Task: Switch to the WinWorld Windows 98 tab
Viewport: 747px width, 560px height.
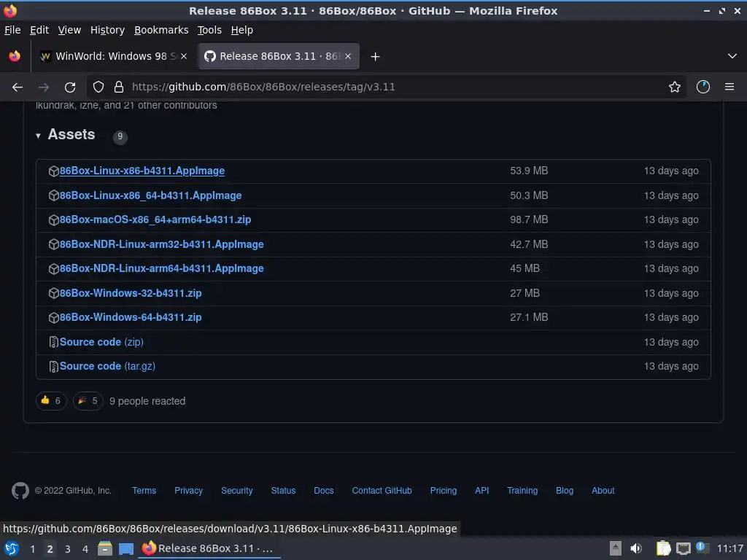Action: (113, 56)
